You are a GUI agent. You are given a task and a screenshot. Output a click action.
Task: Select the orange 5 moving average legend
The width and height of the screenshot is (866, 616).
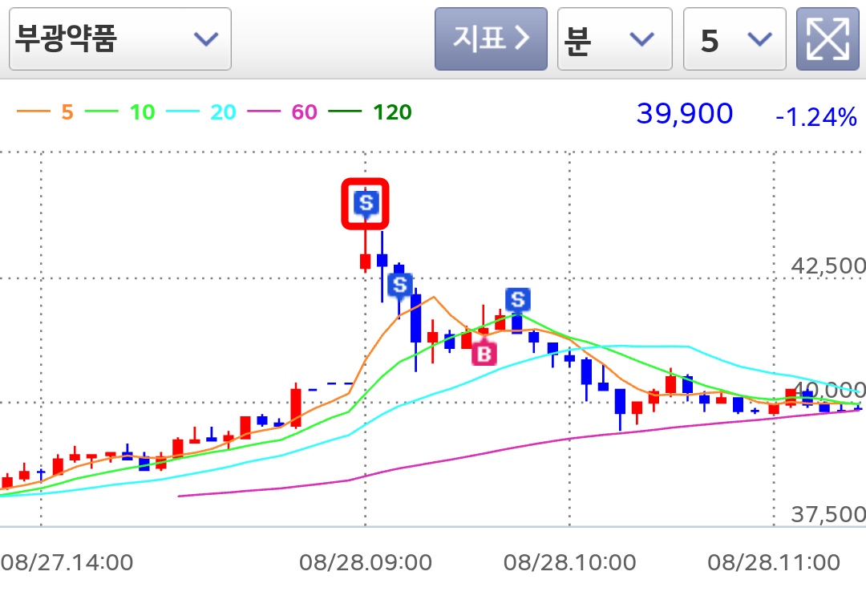pos(45,112)
